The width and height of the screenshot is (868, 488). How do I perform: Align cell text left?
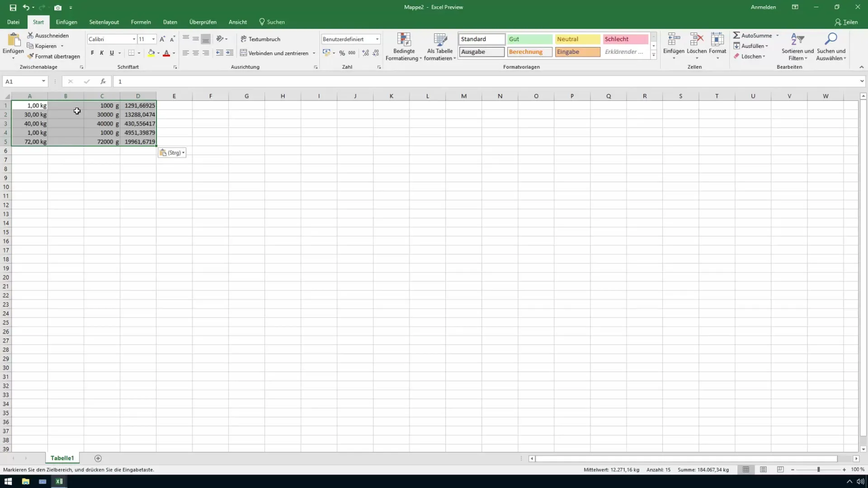click(186, 53)
